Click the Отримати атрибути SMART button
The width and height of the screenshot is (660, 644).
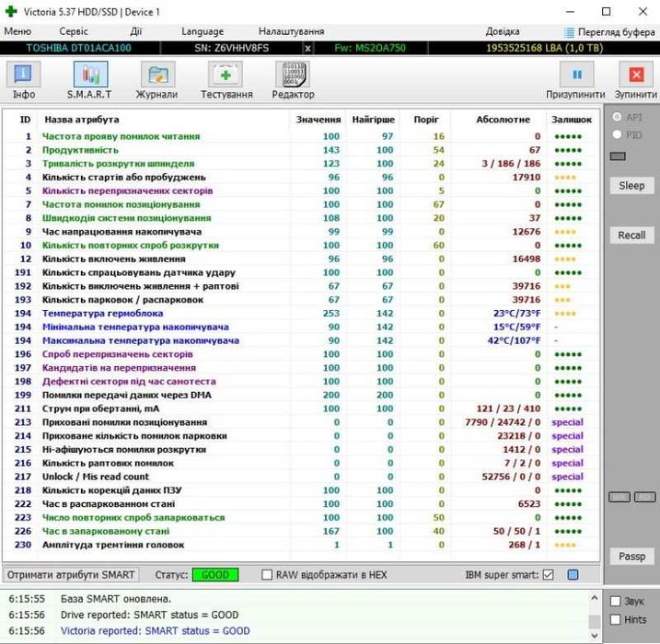click(x=71, y=575)
